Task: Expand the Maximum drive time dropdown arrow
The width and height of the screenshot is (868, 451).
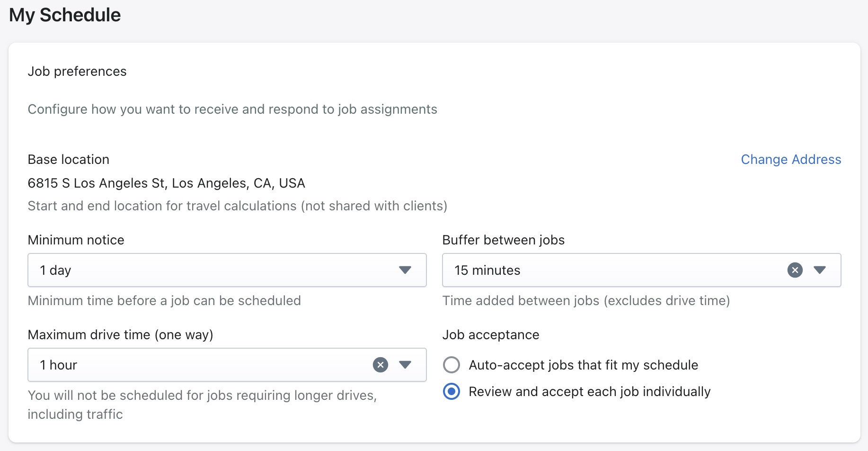Action: [405, 365]
